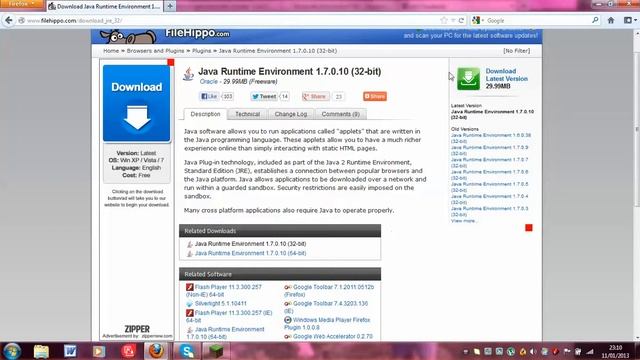Click the Google+ Share button
Image resolution: width=640 pixels, height=360 pixels.
(315, 96)
